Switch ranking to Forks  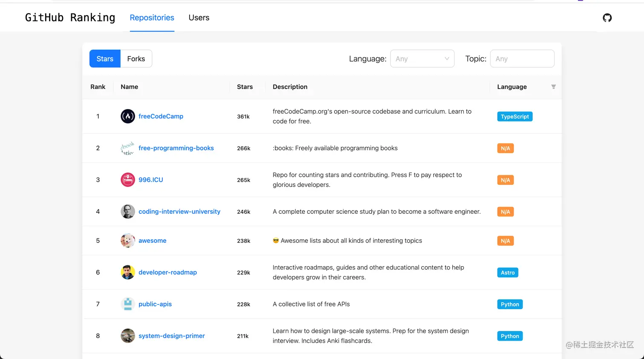click(136, 59)
